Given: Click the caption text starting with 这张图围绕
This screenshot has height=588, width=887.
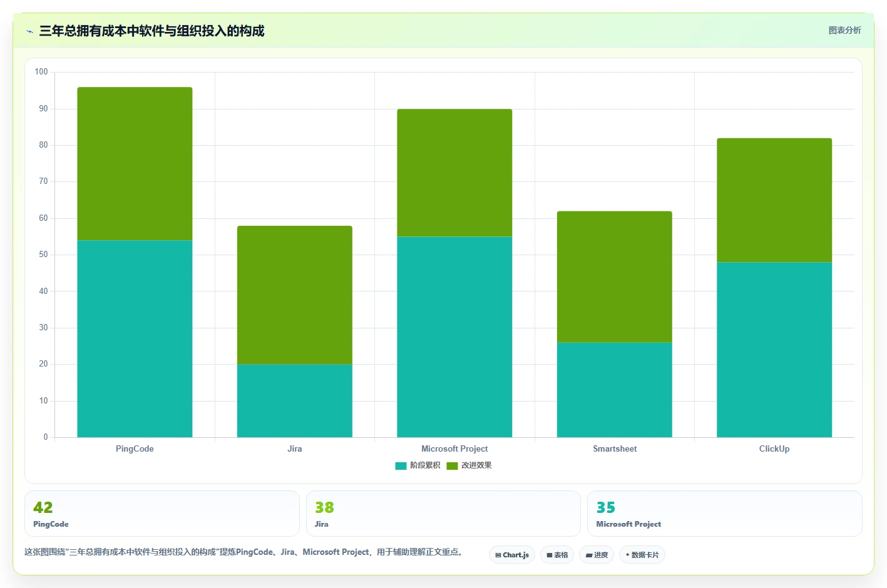Looking at the screenshot, I should click(244, 552).
